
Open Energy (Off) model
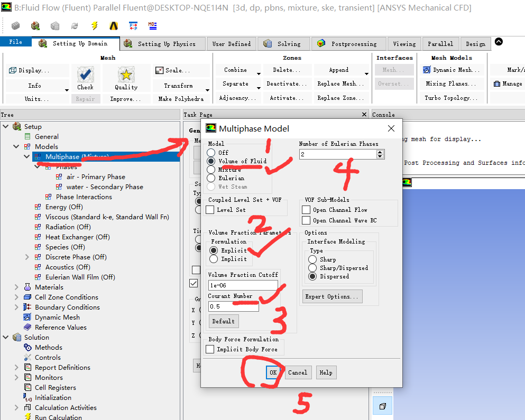[64, 207]
